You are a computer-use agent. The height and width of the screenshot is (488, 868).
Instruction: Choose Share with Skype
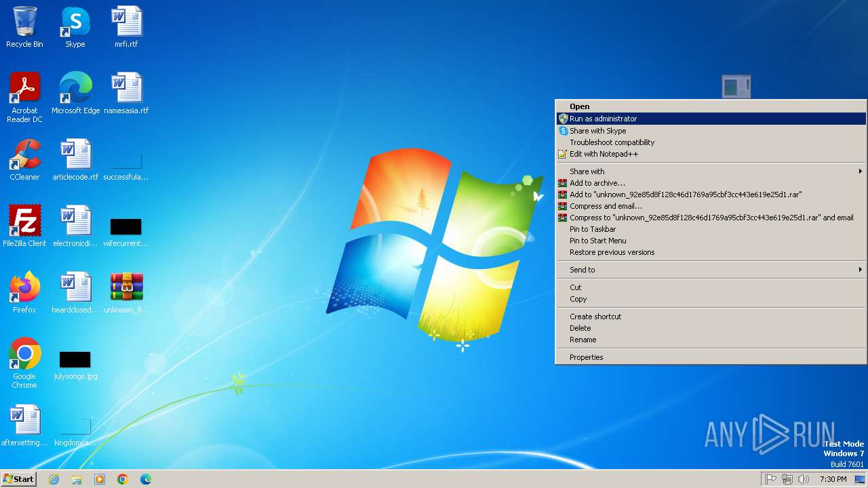711,131
